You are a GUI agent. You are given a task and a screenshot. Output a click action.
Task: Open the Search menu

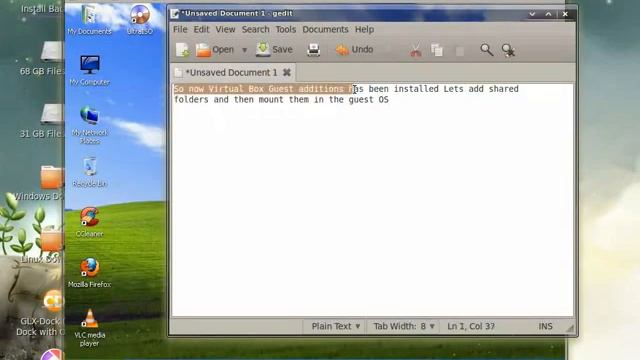[256, 29]
